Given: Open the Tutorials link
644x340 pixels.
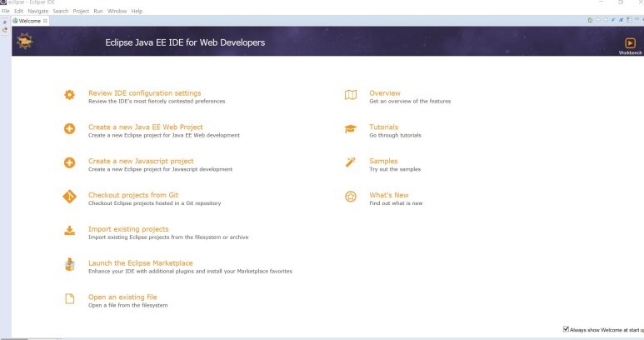Looking at the screenshot, I should tap(383, 127).
